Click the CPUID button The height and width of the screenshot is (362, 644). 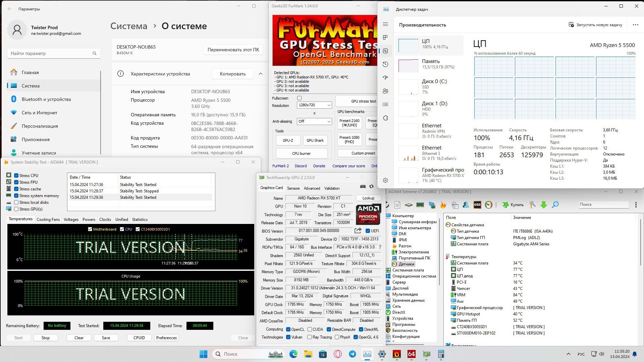[x=139, y=338]
